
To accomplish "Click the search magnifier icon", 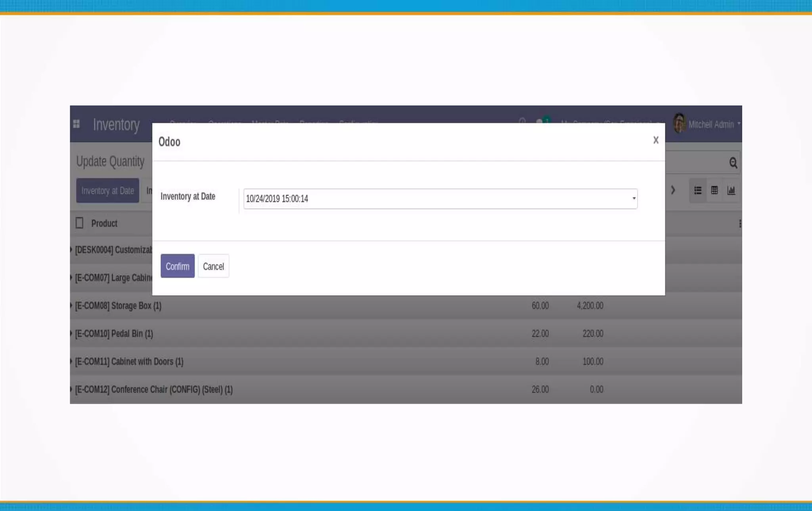I will [733, 163].
